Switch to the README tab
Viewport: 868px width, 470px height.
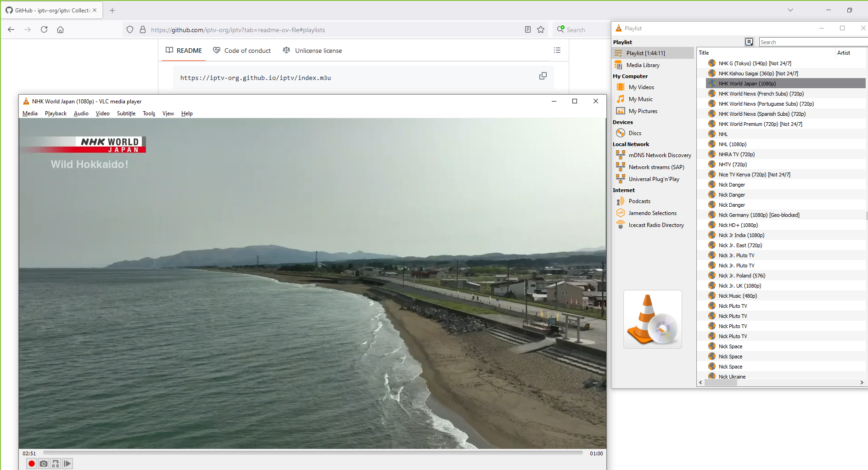[x=184, y=51]
